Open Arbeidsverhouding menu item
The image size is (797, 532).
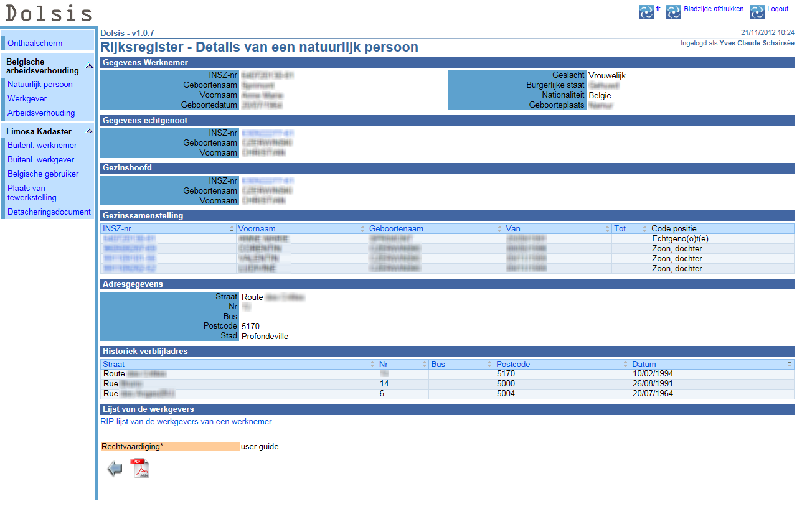coord(41,113)
